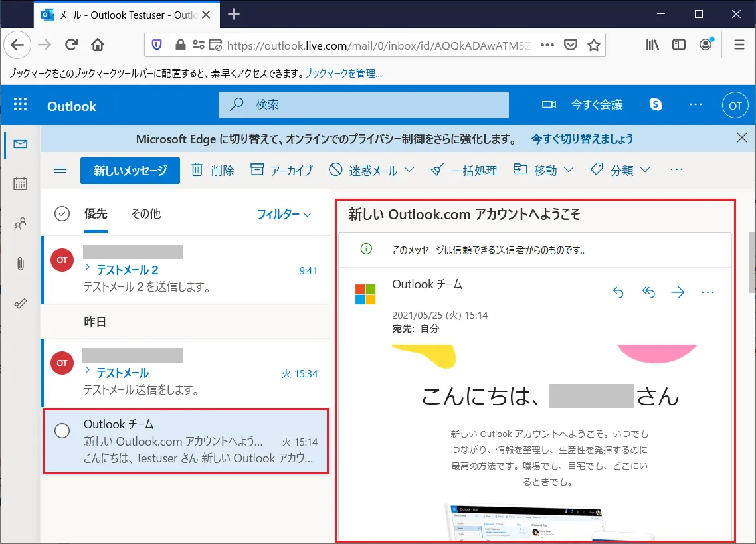Click the 新しいメッセージ button
Screen dimensions: 756x544
point(130,170)
